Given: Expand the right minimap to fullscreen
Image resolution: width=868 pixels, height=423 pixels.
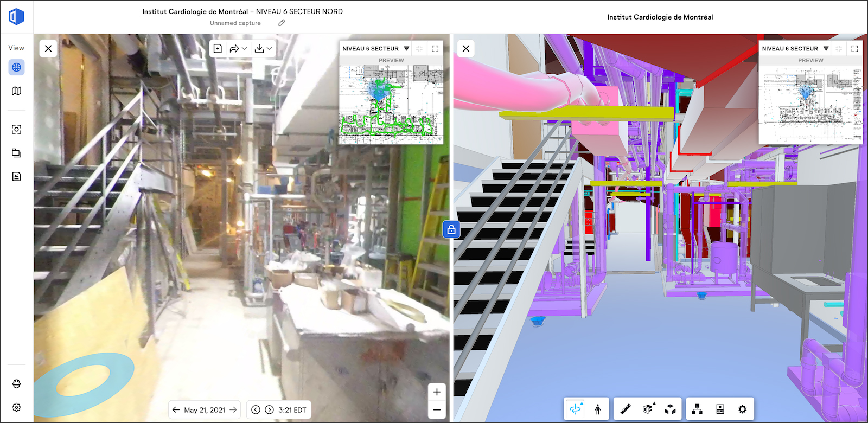Looking at the screenshot, I should click(854, 49).
